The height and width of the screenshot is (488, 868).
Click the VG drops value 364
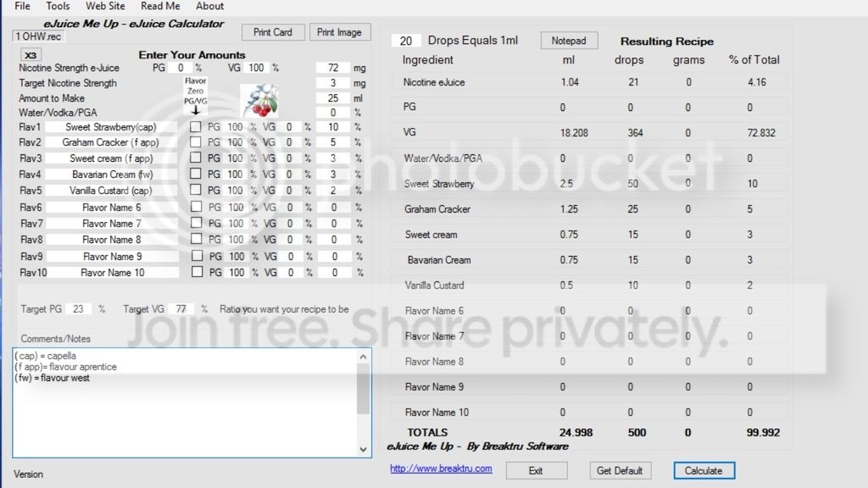(x=635, y=133)
